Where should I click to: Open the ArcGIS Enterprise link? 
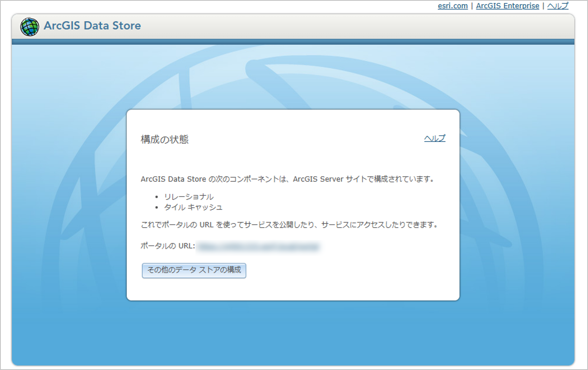click(507, 6)
